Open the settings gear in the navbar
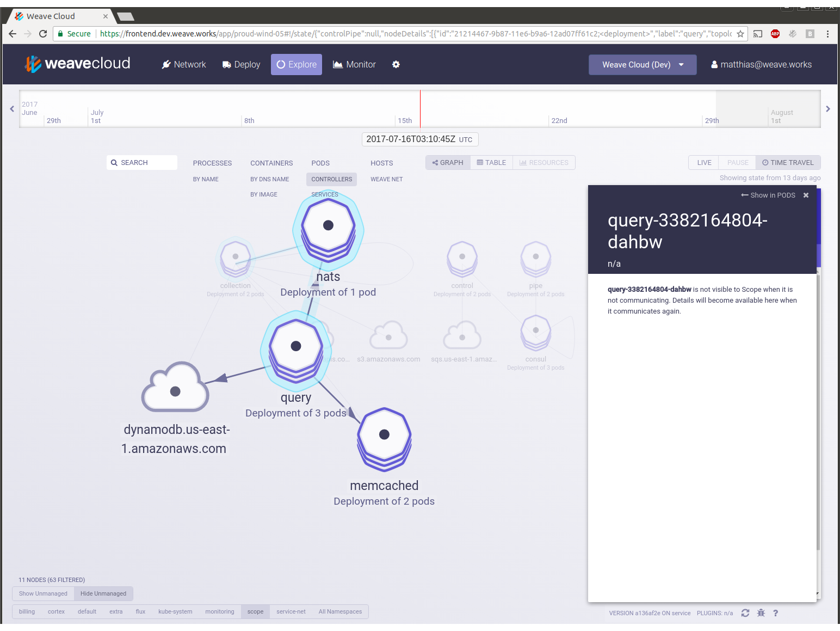Image resolution: width=840 pixels, height=631 pixels. [x=396, y=64]
